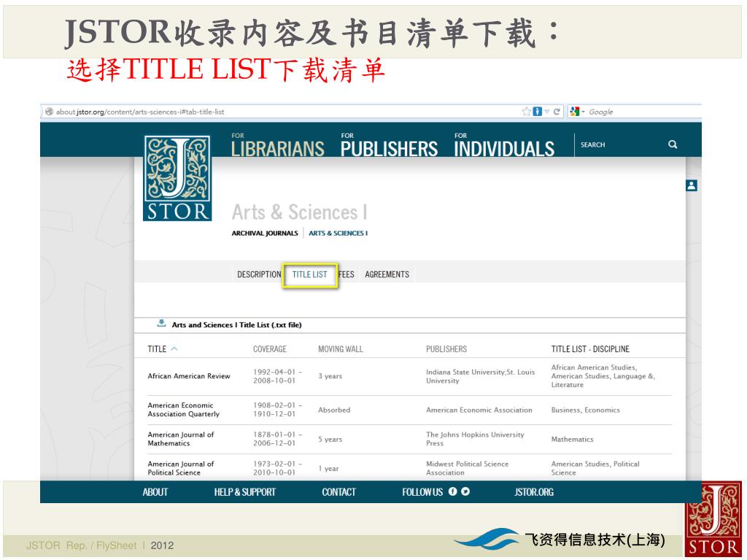Open the Twitter icon in footer
This screenshot has width=747, height=560.
[x=465, y=491]
